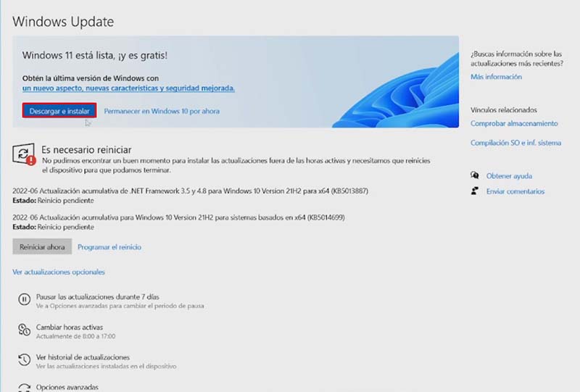Open Comprobar almacenamiento link
The height and width of the screenshot is (392, 580).
pyautogui.click(x=514, y=123)
